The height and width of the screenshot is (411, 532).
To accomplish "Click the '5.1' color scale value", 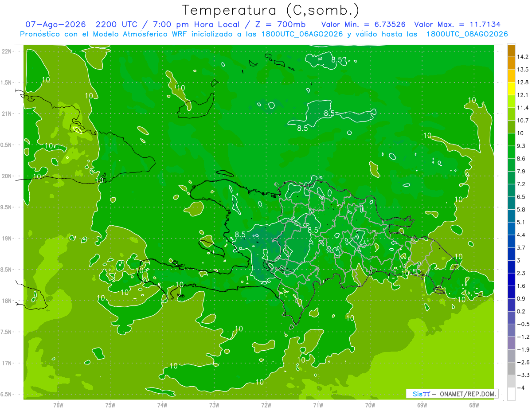I will 521,222.
